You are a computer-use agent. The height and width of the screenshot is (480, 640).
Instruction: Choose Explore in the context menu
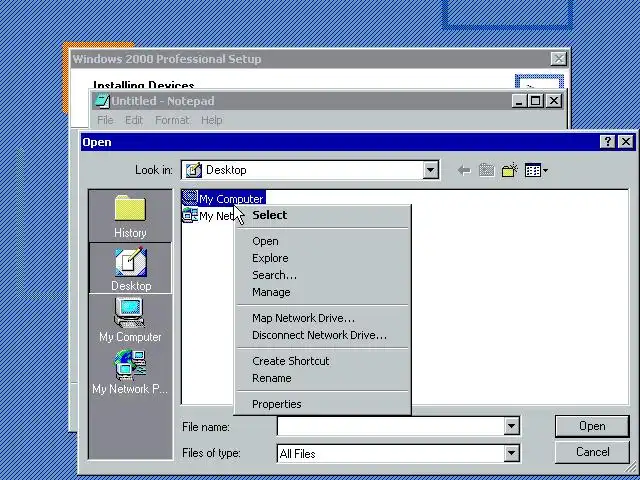point(322,258)
